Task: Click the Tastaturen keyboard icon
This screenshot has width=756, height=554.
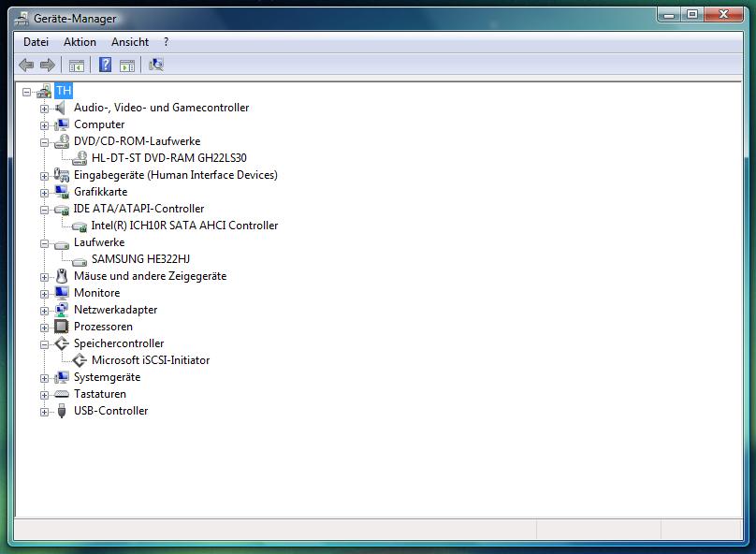Action: click(x=61, y=394)
